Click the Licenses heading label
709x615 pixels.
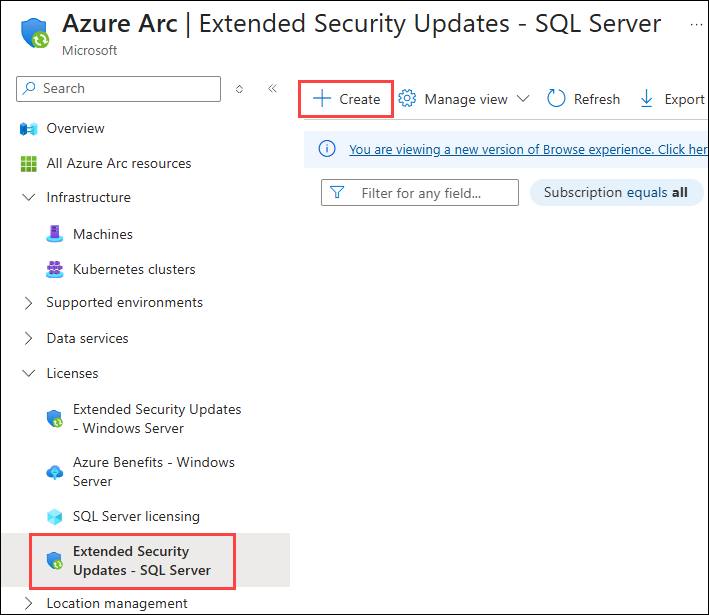coord(72,374)
